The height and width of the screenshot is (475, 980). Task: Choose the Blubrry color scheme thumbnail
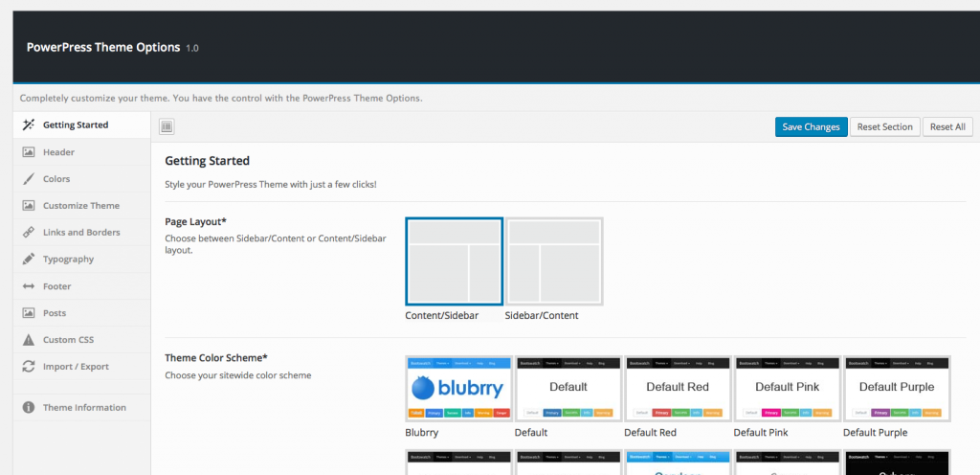[x=458, y=389]
